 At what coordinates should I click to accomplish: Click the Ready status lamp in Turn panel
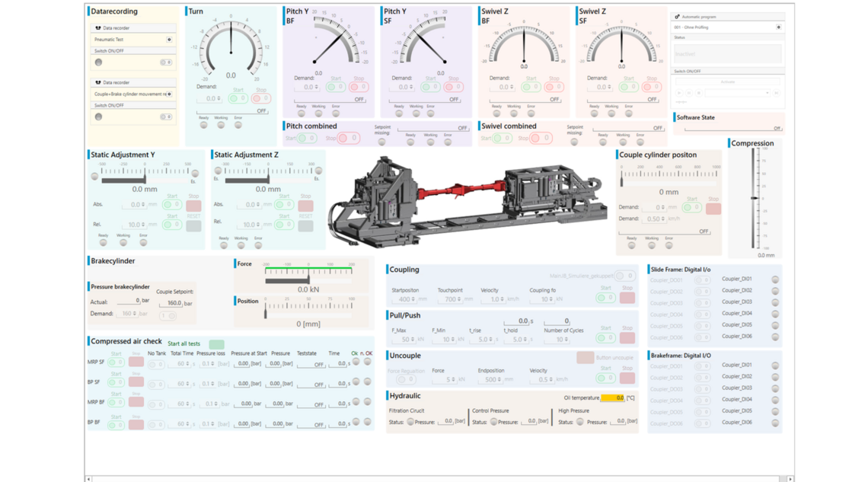tap(204, 125)
